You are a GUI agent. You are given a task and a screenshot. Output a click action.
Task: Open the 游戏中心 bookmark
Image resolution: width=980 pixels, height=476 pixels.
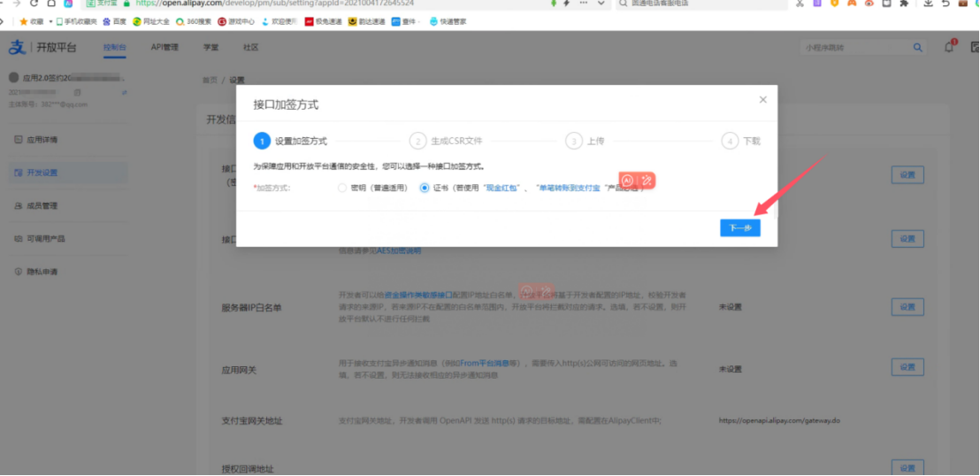click(236, 21)
